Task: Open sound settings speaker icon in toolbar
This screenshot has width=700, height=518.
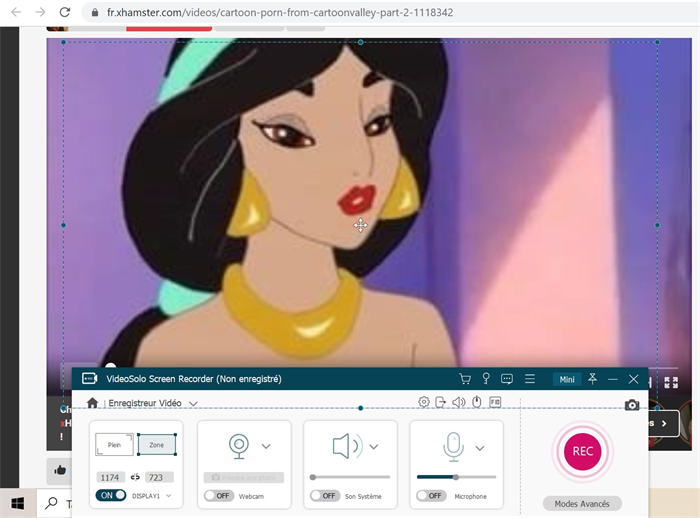Action: point(458,402)
